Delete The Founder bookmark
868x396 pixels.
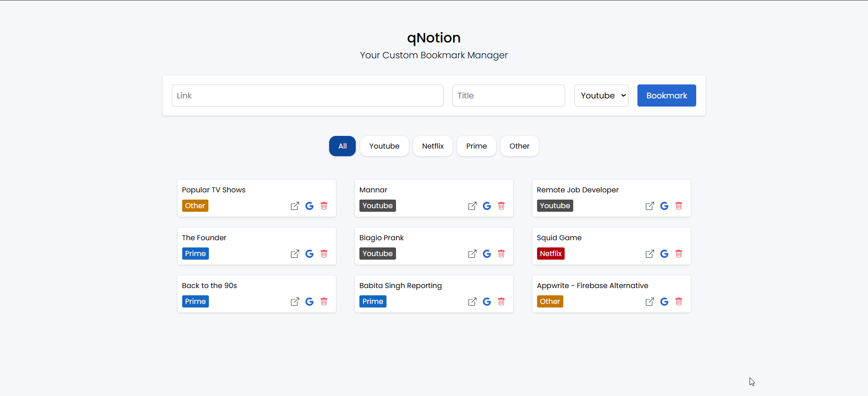[324, 254]
